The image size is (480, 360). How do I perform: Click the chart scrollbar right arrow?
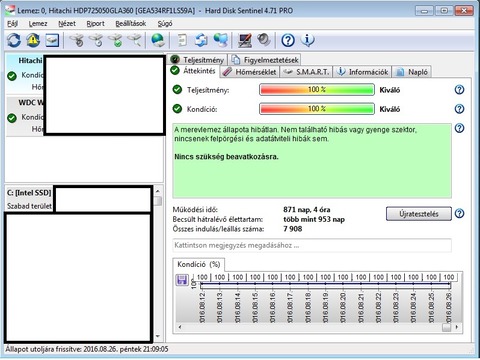coord(457,327)
